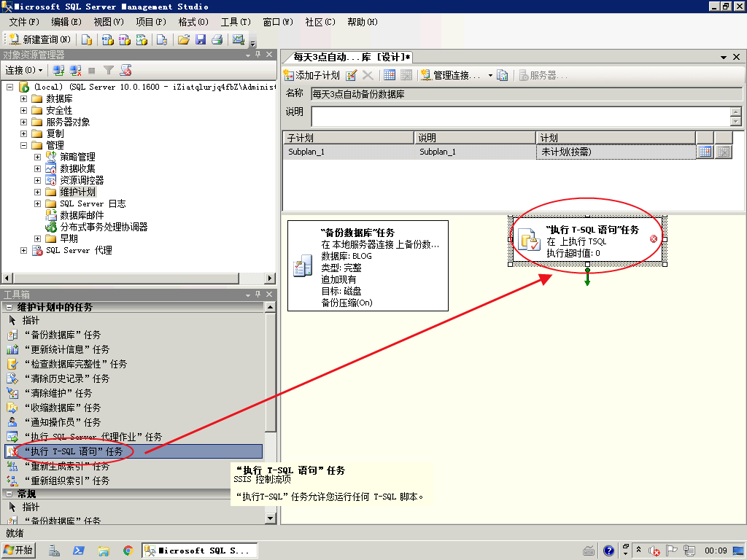Viewport: 747px width, 560px height.
Task: Toggle auto-hide pin of 工具箱 panel
Action: coord(258,295)
